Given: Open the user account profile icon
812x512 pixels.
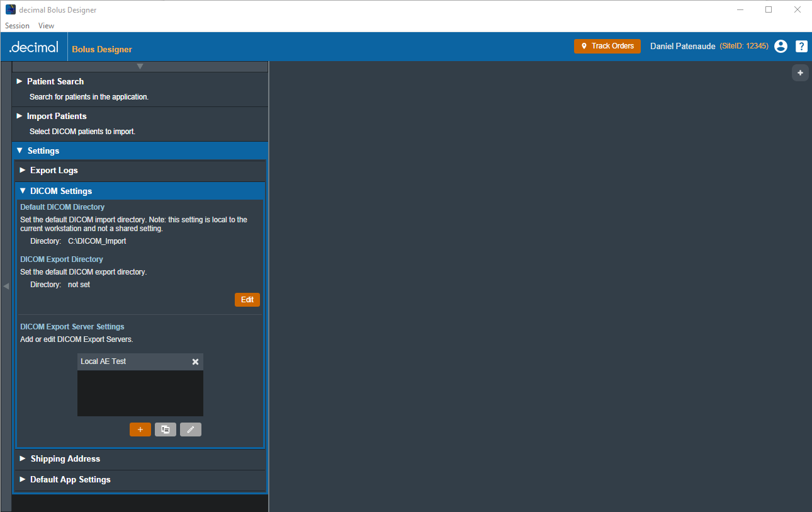Looking at the screenshot, I should pos(781,46).
